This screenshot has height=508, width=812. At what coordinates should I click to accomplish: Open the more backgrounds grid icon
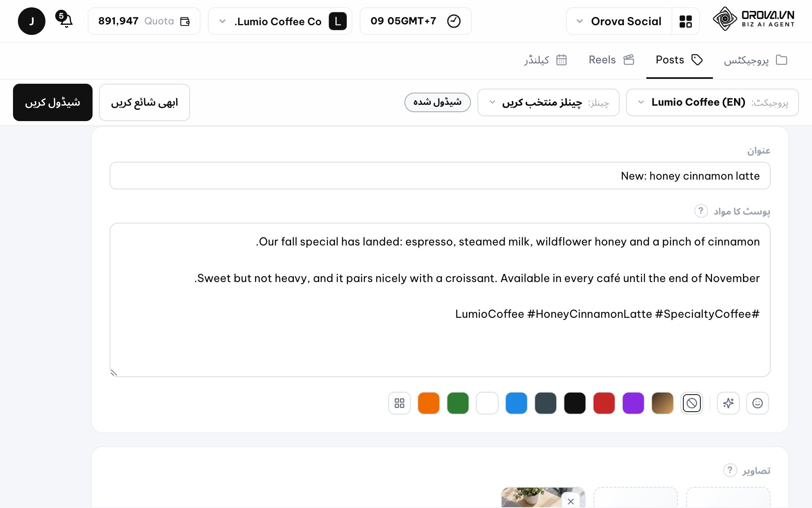pos(400,403)
